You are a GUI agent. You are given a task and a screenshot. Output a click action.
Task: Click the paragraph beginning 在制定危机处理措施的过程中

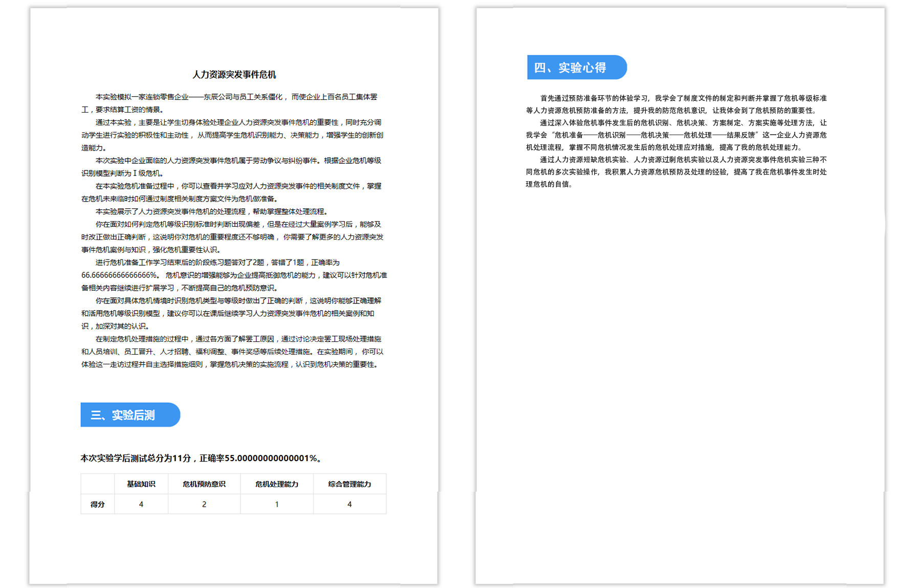coord(233,352)
